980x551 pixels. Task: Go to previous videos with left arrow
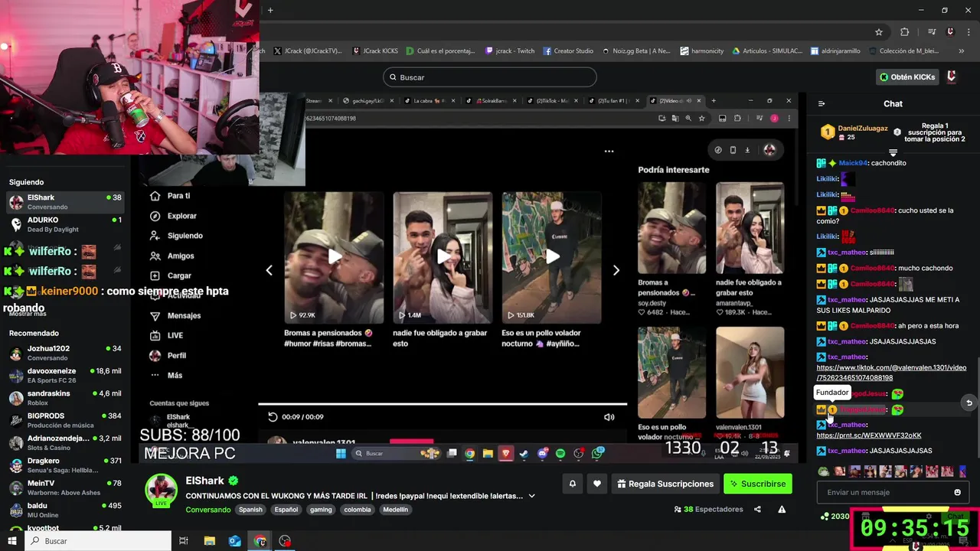point(269,270)
